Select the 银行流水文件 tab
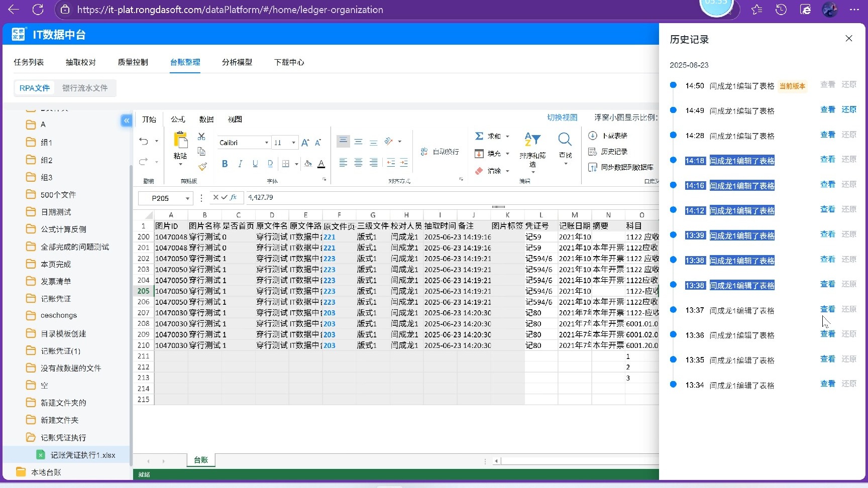This screenshot has width=868, height=488. click(85, 88)
